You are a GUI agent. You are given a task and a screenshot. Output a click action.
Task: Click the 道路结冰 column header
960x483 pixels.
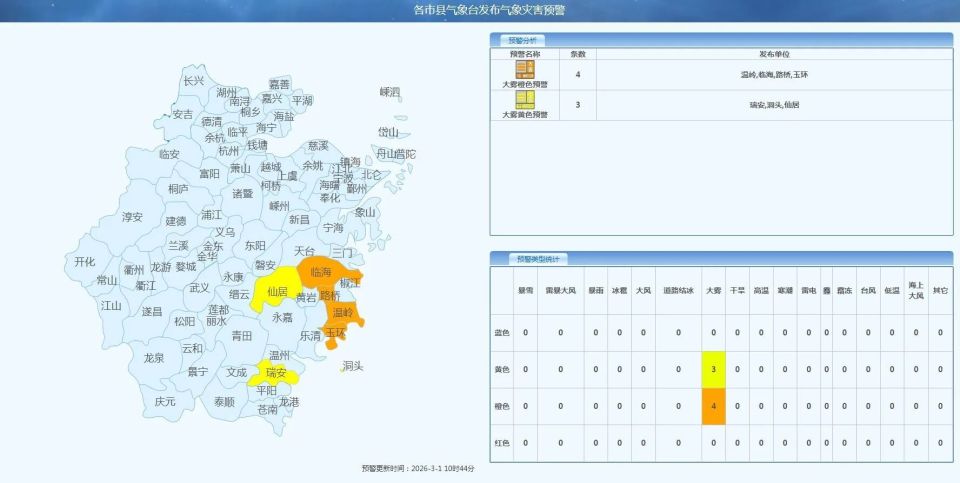[x=678, y=291]
